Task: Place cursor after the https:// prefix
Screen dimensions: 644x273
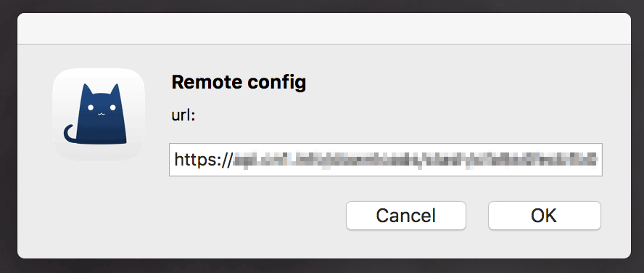Action: tap(233, 160)
